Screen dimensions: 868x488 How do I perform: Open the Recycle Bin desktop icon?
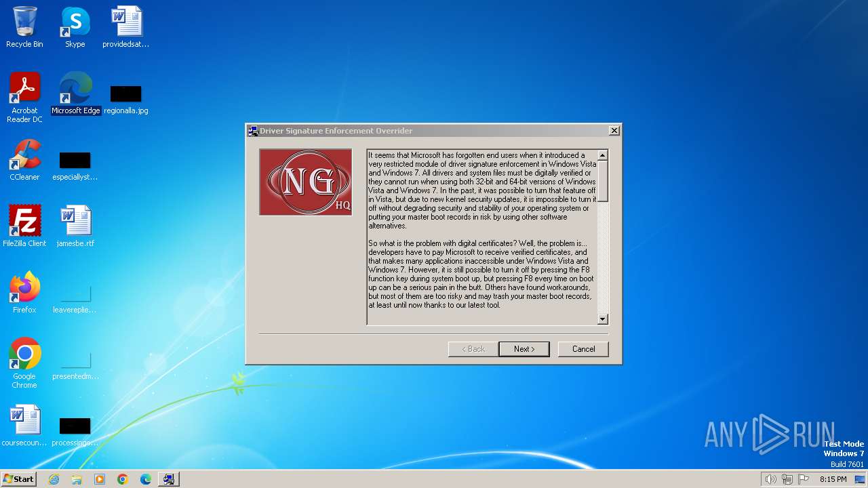pyautogui.click(x=24, y=27)
